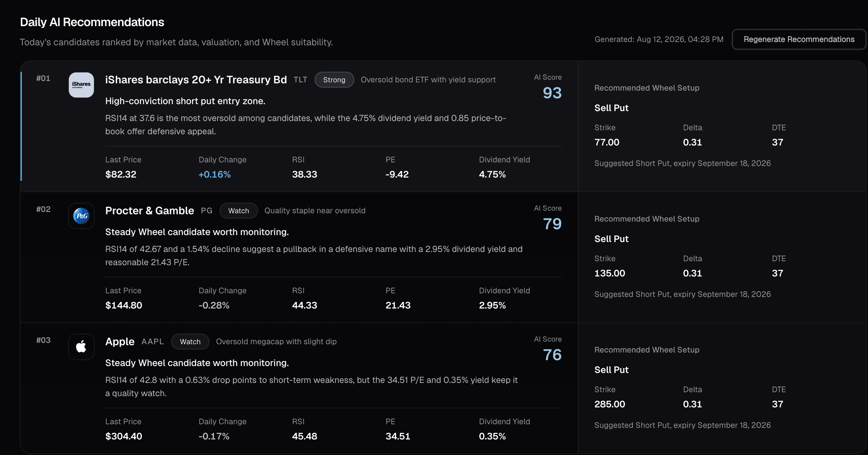Viewport: 868px width, 455px height.
Task: Click Last Price $82.32
Action: coord(121,175)
